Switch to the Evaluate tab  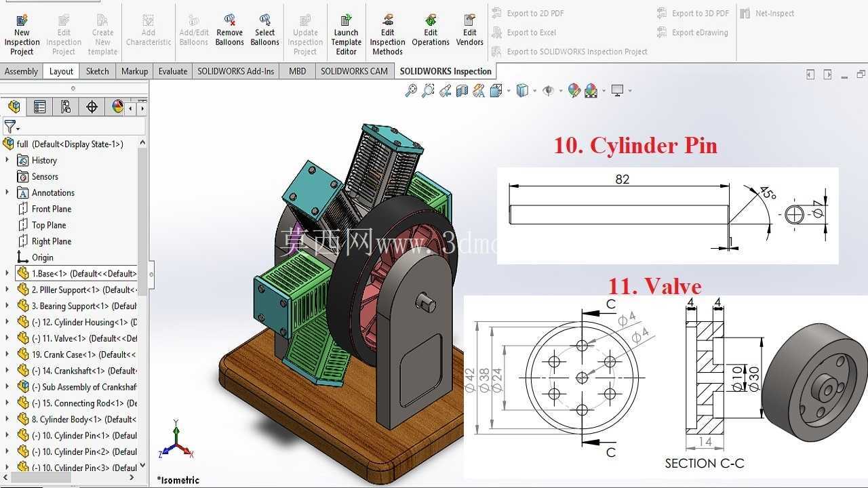(x=173, y=71)
